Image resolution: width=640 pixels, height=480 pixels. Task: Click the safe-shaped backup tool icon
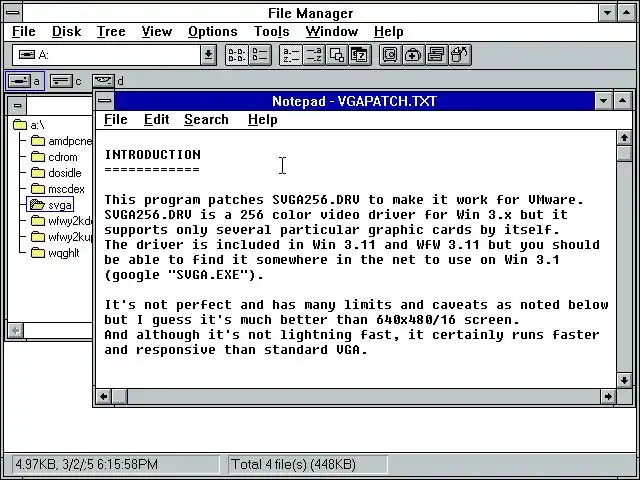click(x=390, y=55)
